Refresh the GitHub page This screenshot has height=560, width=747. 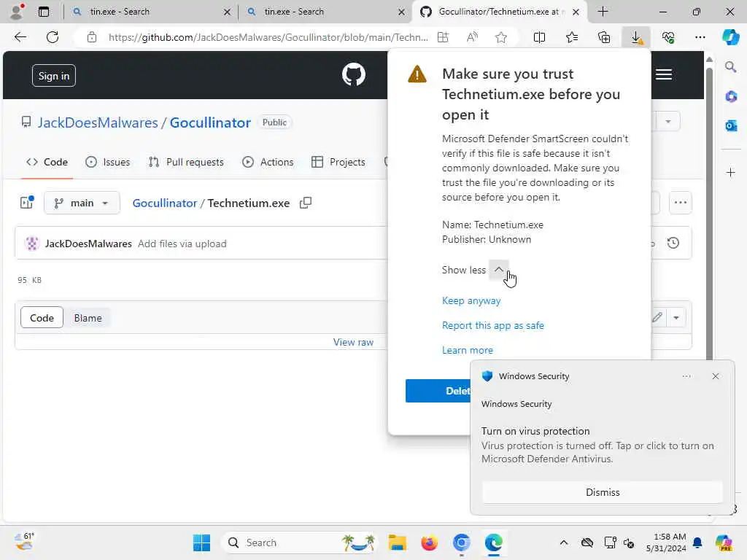[x=53, y=37]
